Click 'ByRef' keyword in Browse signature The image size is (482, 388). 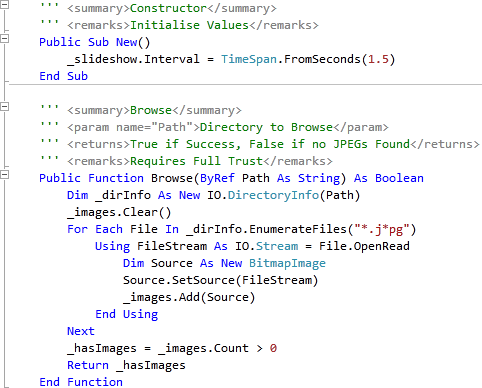pos(217,178)
